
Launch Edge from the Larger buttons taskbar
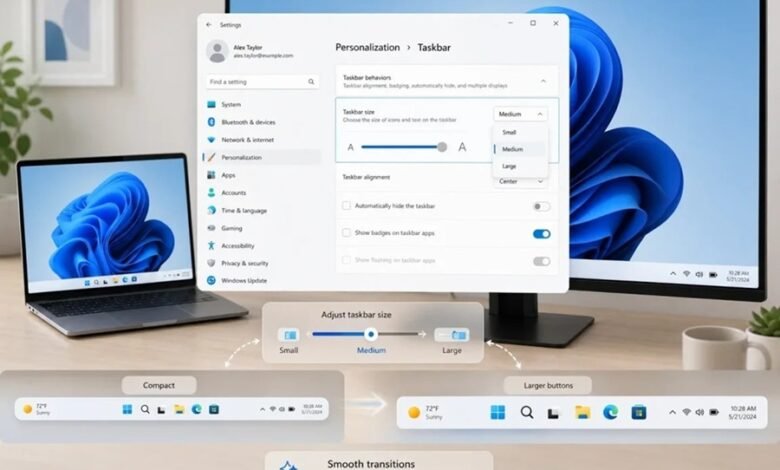tap(610, 412)
